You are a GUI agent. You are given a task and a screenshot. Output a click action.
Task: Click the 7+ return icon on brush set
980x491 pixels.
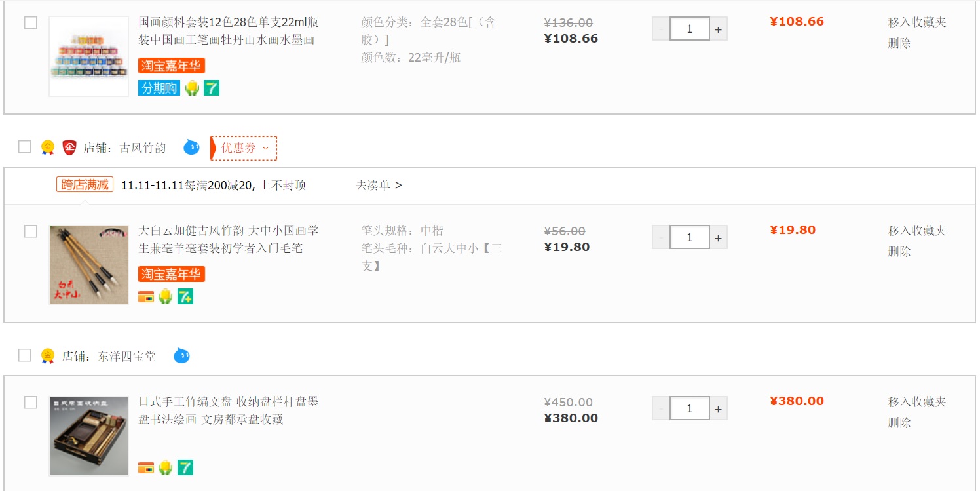(x=185, y=297)
